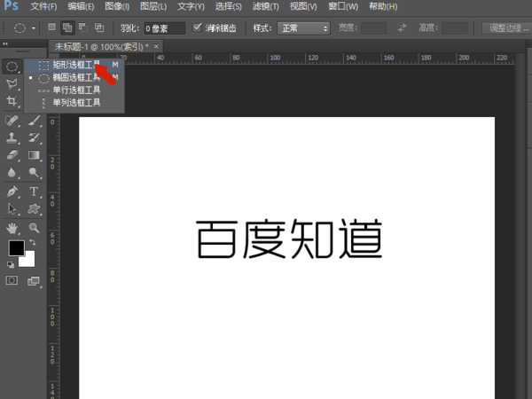The width and height of the screenshot is (532, 399).
Task: Change screen mode button
Action: point(34,281)
